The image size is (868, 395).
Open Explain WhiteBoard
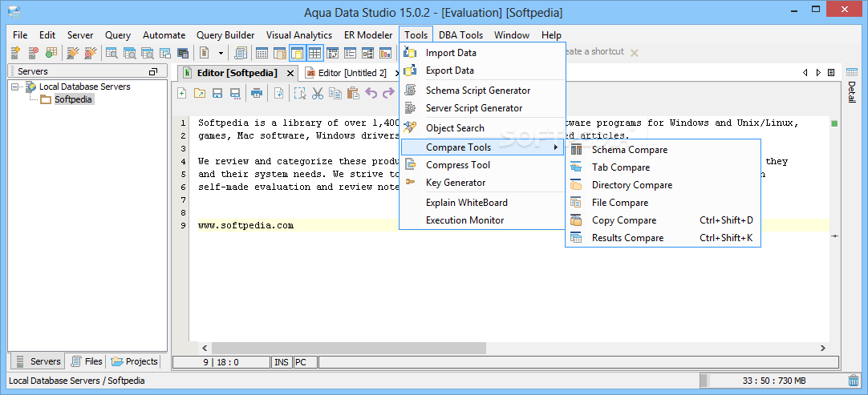(482, 203)
